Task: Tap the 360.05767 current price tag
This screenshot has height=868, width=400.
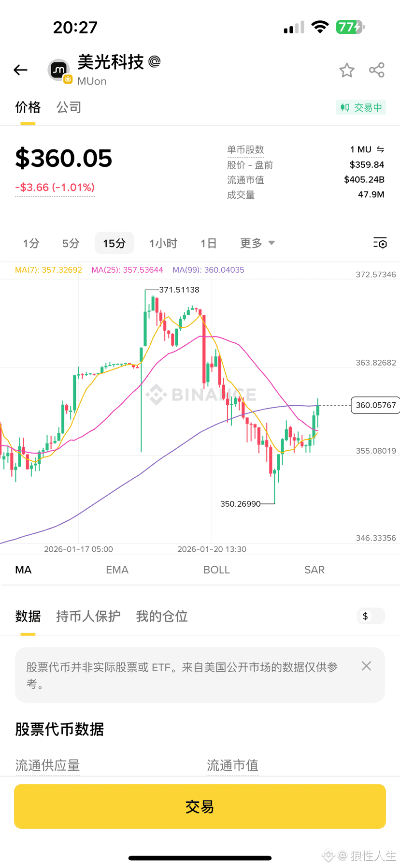Action: click(375, 405)
